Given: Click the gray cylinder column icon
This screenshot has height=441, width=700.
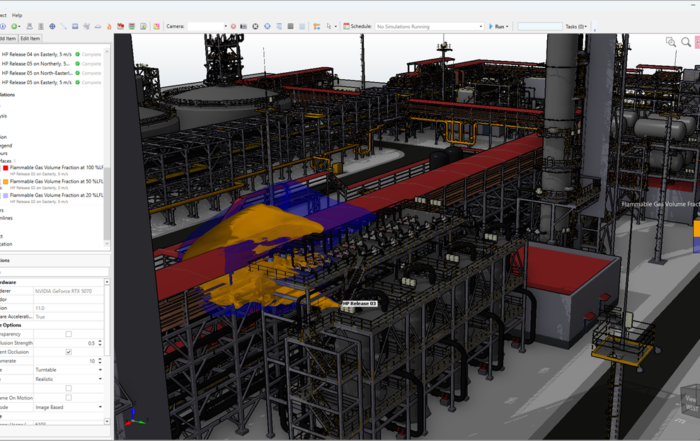Looking at the screenshot, I should (x=41, y=26).
